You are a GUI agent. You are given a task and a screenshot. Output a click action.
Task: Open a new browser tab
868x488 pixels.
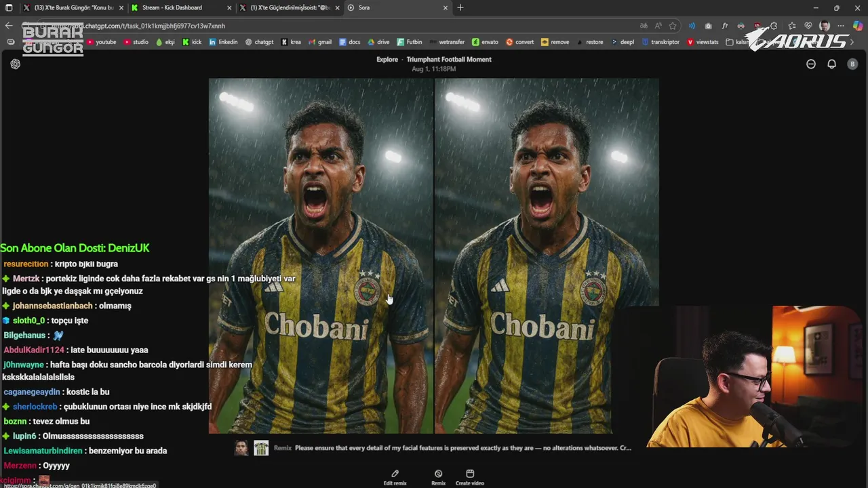click(x=460, y=7)
